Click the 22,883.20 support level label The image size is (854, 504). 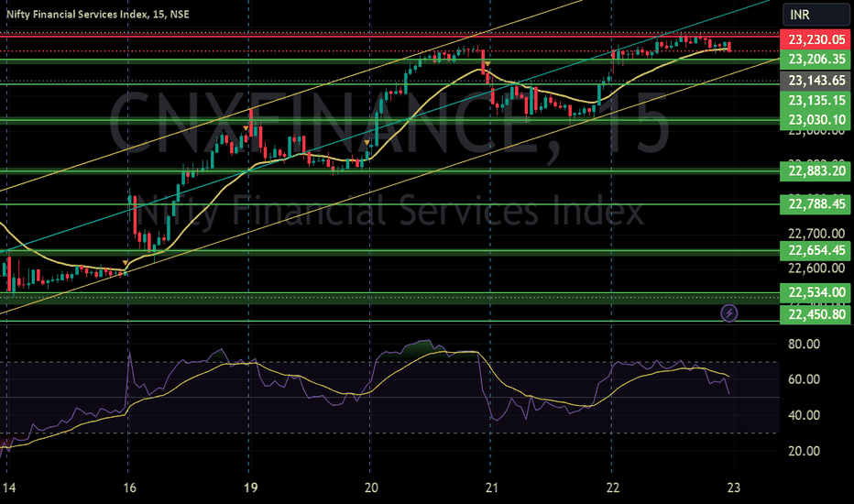(816, 171)
